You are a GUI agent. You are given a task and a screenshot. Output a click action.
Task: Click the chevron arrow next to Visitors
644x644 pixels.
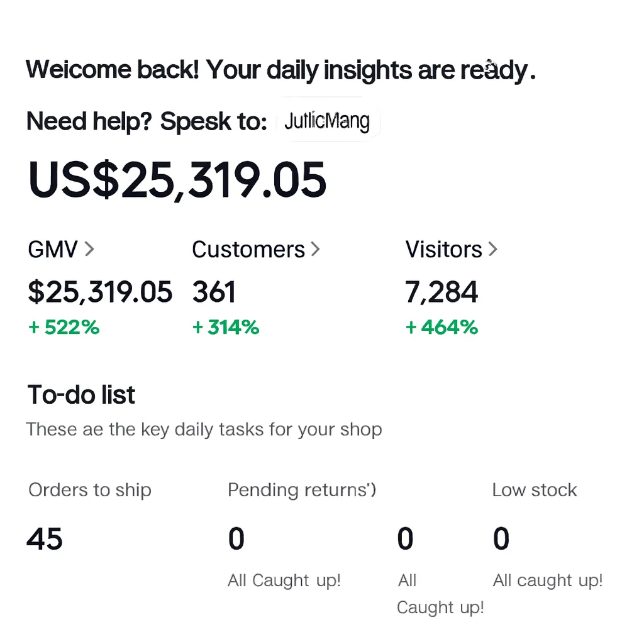492,250
